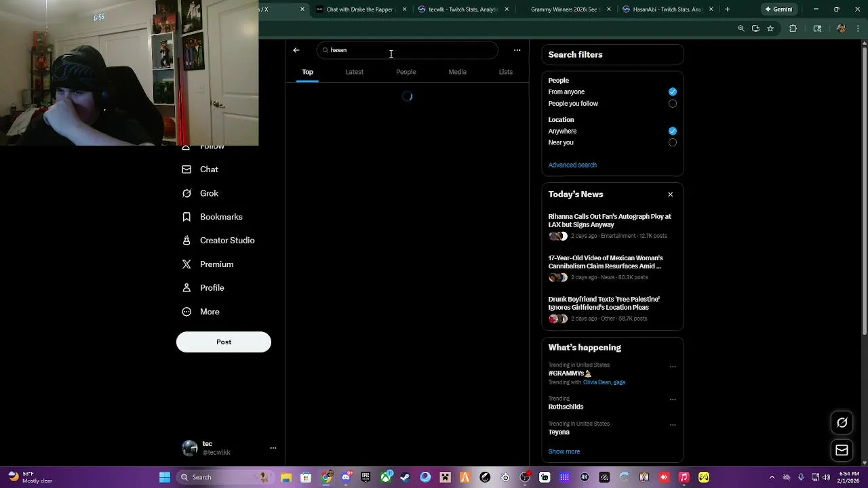Bookmark this page with the star icon

pos(770,28)
